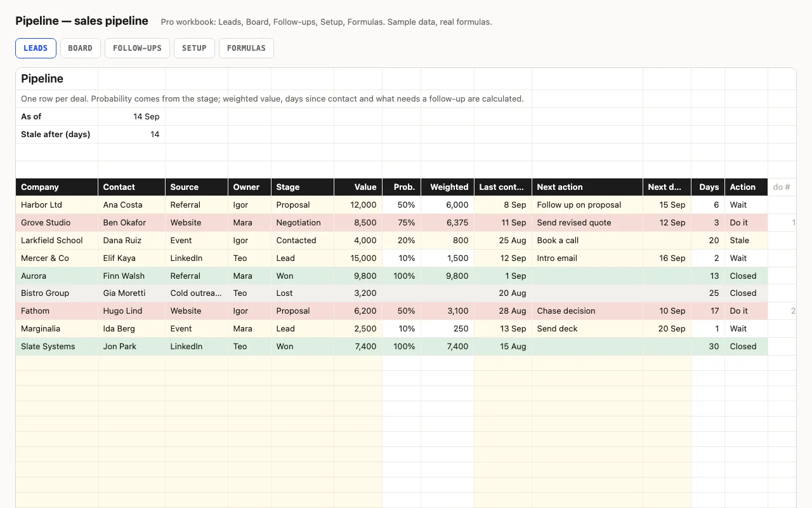812x508 pixels.
Task: Open the Board tab
Action: [81, 48]
